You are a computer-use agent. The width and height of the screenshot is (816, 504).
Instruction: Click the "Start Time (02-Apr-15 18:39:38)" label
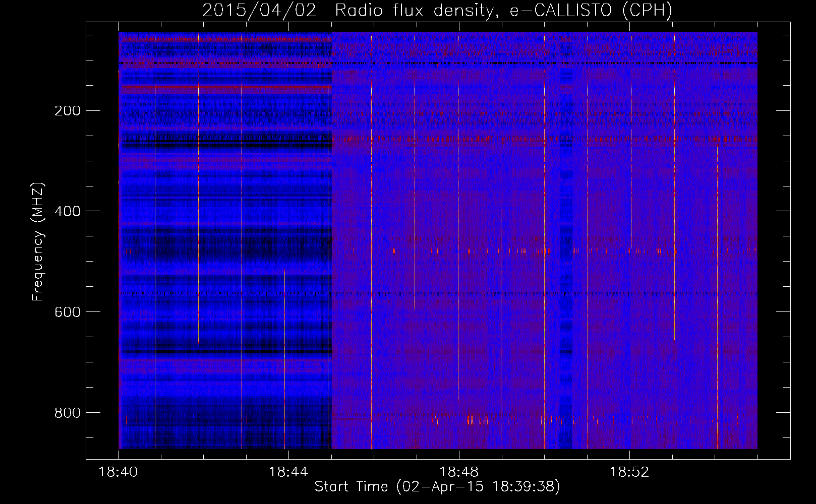437,487
